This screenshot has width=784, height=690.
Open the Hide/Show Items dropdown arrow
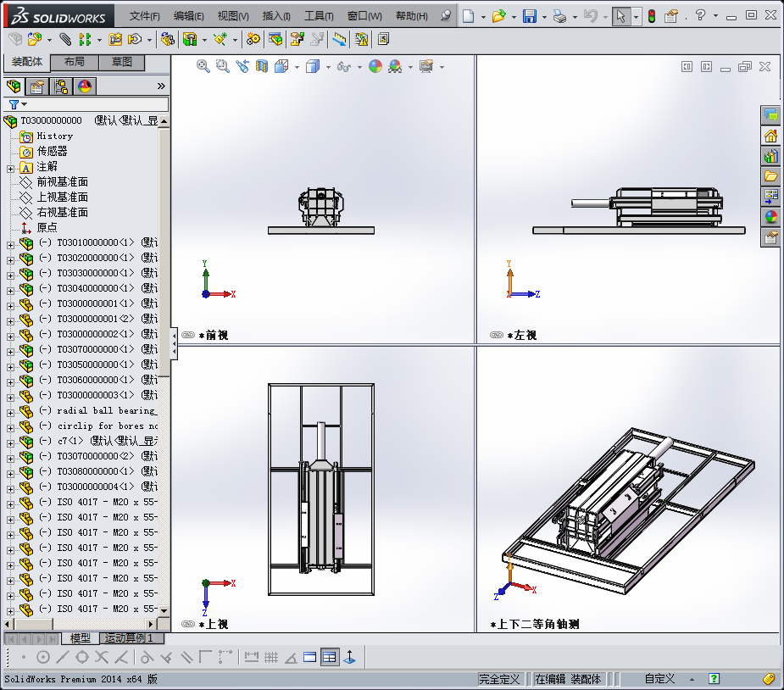click(x=359, y=67)
